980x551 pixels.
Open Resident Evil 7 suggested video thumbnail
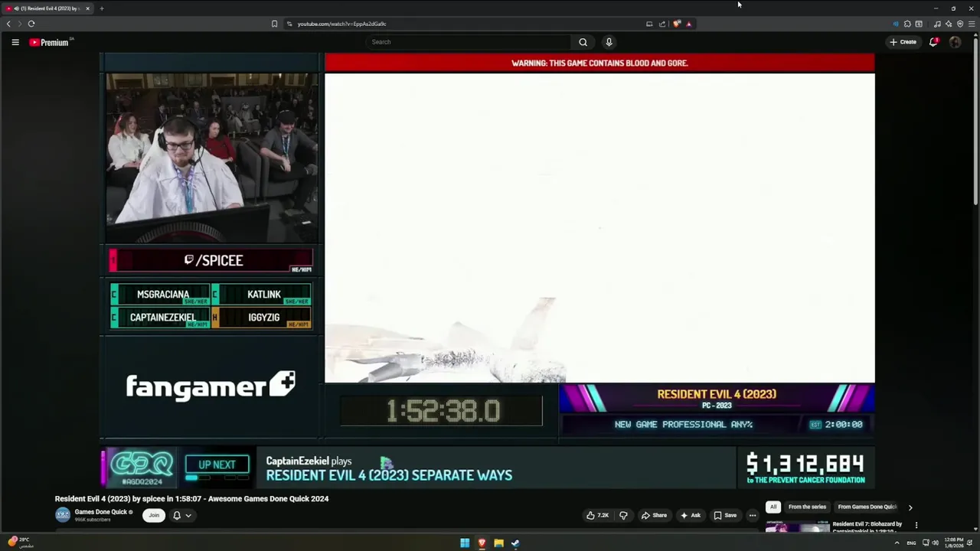(x=797, y=527)
